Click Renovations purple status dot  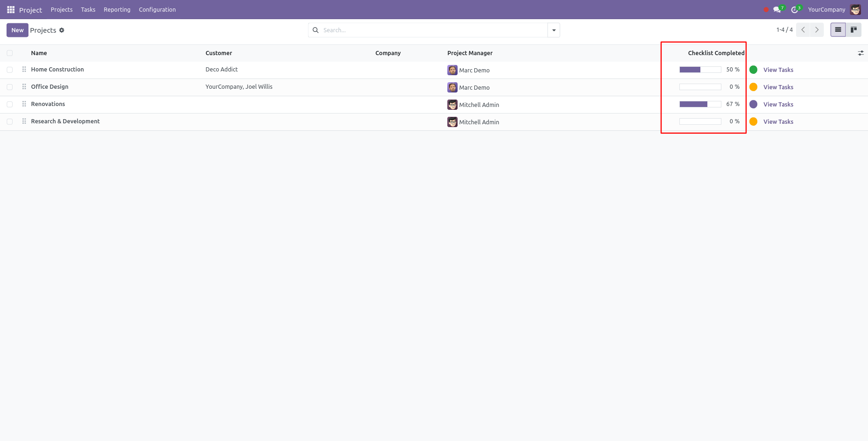[754, 104]
